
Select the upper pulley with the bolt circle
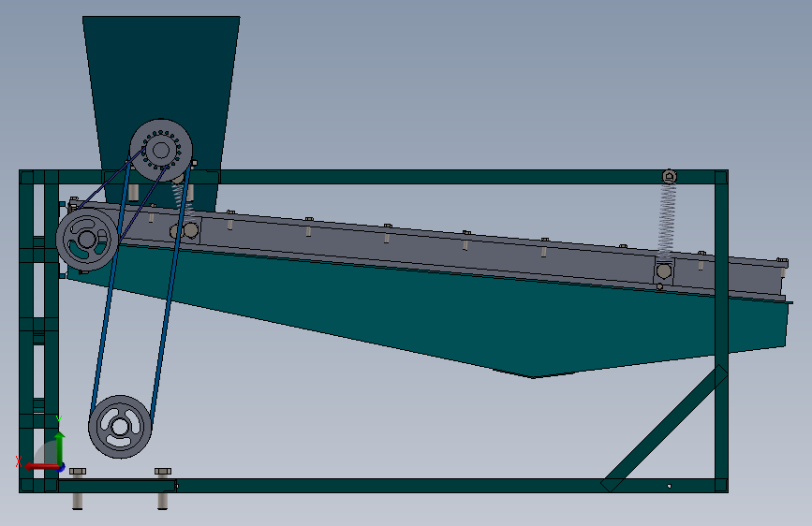(x=161, y=150)
